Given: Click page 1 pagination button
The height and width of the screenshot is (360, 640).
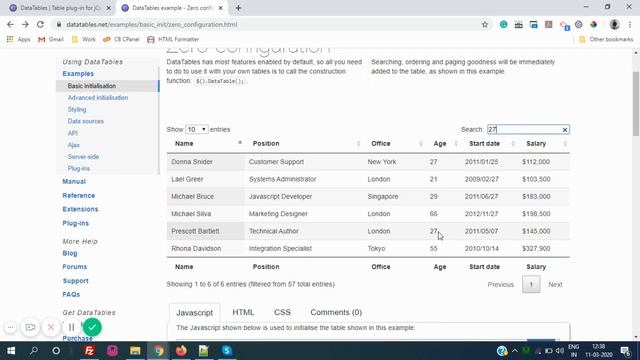Looking at the screenshot, I should (531, 284).
